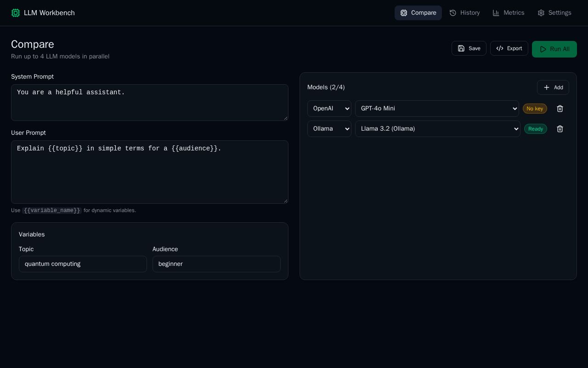Expand the GPT-4o Mini model selector

(x=437, y=109)
